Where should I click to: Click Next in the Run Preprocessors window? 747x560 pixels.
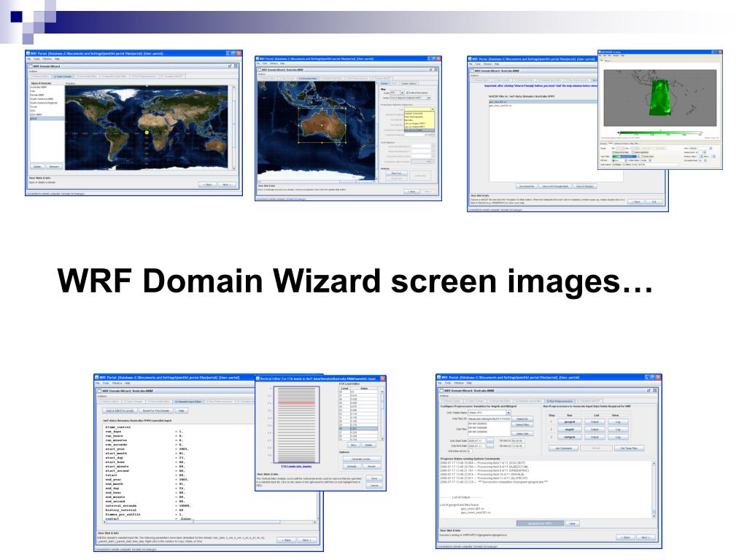(646, 537)
